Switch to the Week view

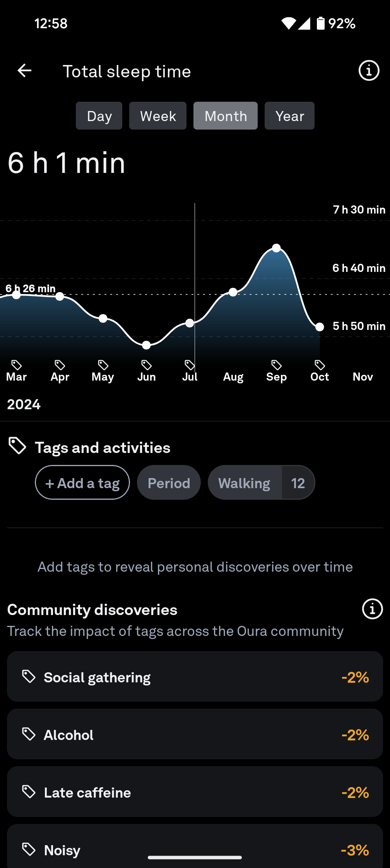158,116
